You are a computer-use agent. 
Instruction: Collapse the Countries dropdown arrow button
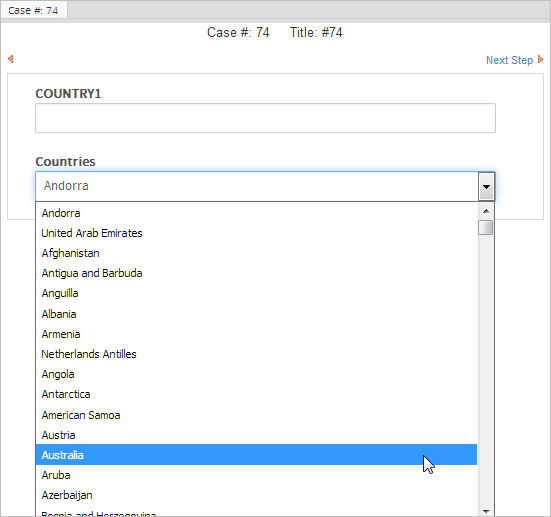coord(486,186)
